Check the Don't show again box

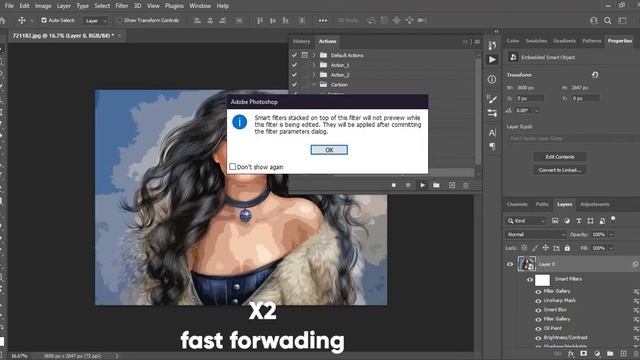point(233,167)
